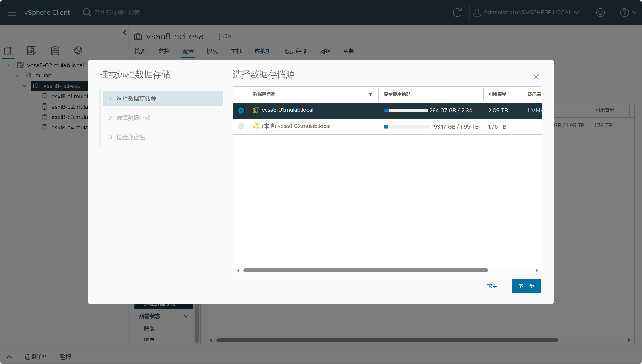Screen dimensions: 642x364
Task: Switch to VMs and Templates inventory view
Action: point(32,51)
